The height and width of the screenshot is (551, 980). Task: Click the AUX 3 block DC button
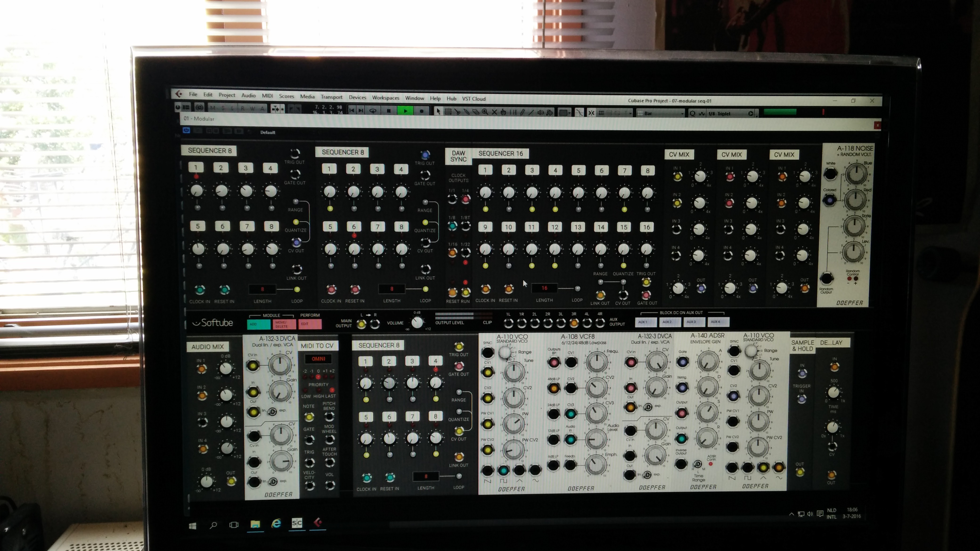[x=694, y=322]
